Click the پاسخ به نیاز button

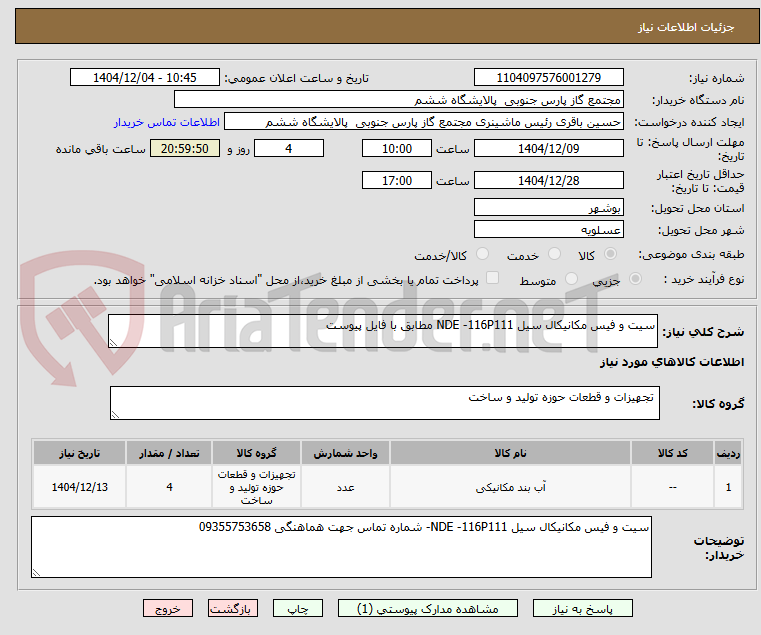pos(582,608)
